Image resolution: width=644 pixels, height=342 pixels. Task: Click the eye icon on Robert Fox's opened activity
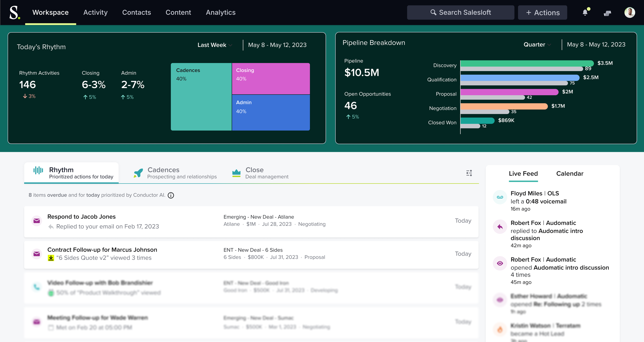click(x=500, y=263)
